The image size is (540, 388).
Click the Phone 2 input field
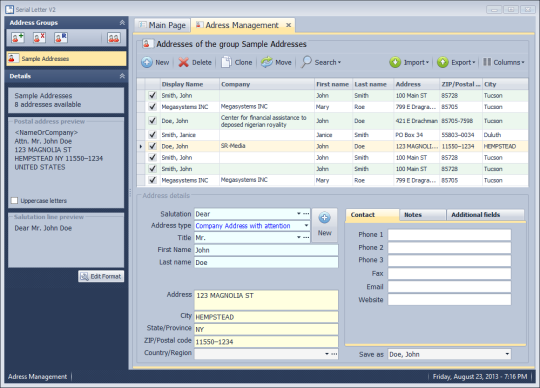[x=449, y=248]
